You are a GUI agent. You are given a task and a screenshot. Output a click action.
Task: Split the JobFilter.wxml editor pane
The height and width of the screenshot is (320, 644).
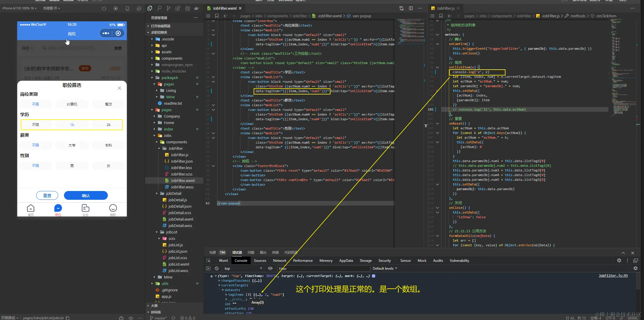coord(411,8)
